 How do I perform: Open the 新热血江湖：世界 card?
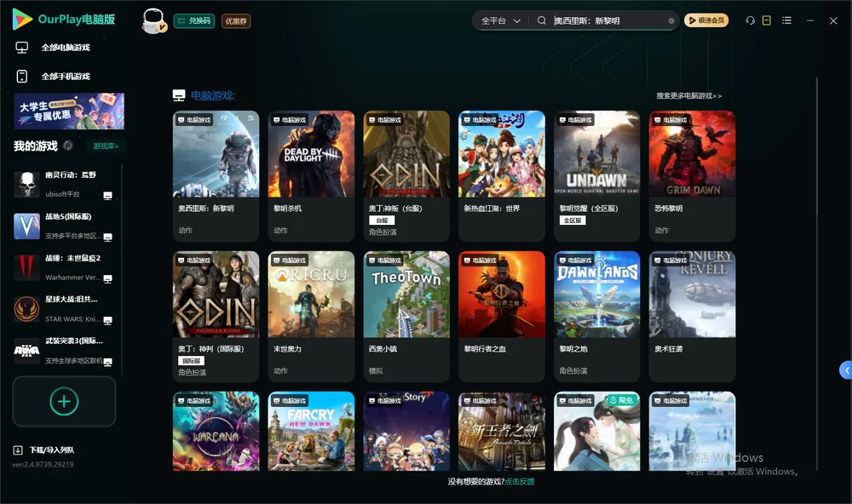click(502, 176)
